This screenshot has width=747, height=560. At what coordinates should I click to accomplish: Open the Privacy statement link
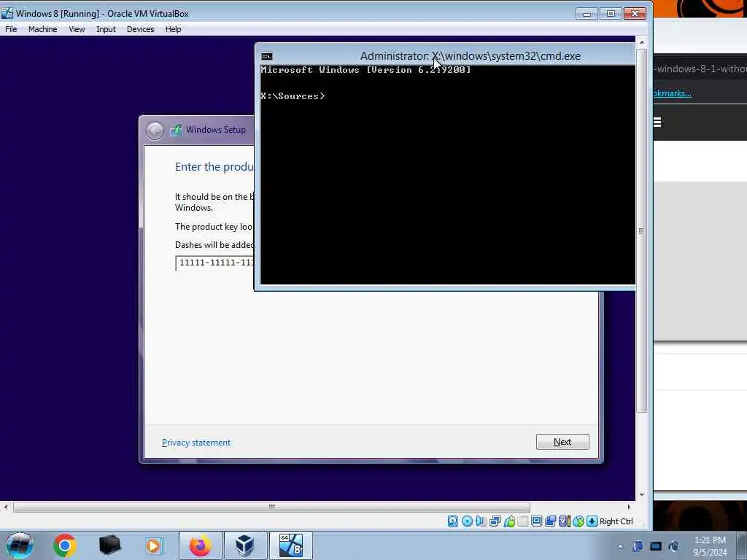(196, 443)
